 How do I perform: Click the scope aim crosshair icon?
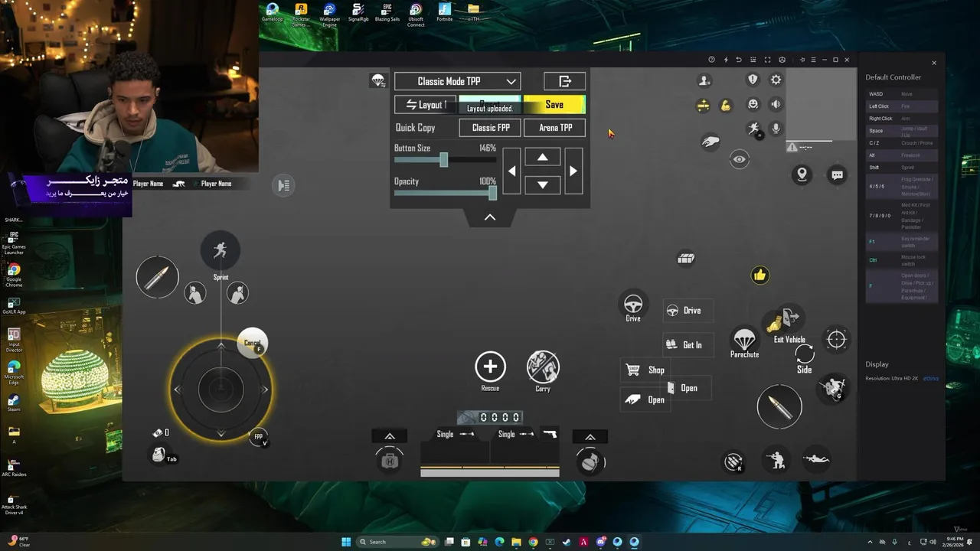click(836, 339)
